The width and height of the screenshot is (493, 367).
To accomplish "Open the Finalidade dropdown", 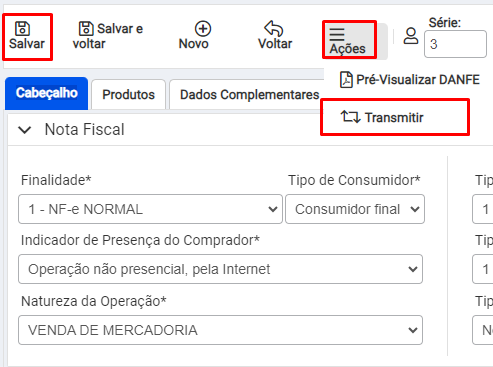I will (x=150, y=209).
